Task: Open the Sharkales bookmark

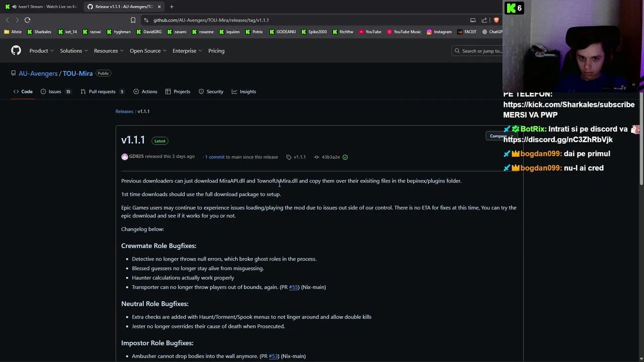Action: point(39,32)
